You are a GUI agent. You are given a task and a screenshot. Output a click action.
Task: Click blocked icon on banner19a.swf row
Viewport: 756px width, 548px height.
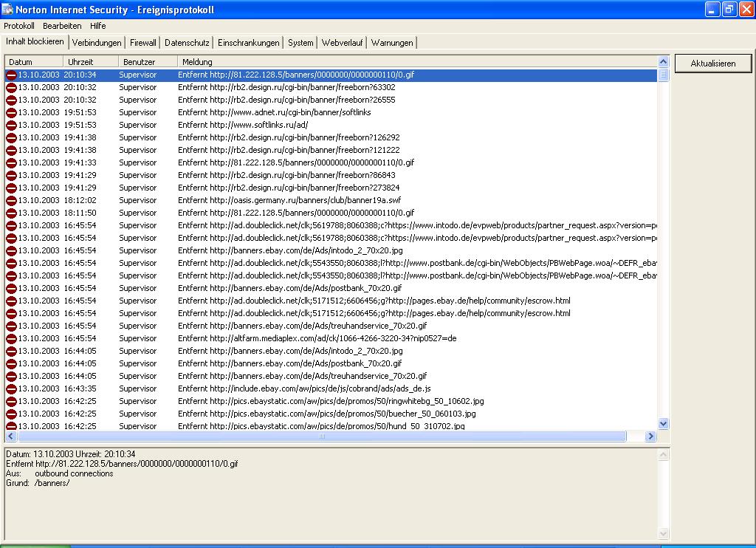click(11, 201)
